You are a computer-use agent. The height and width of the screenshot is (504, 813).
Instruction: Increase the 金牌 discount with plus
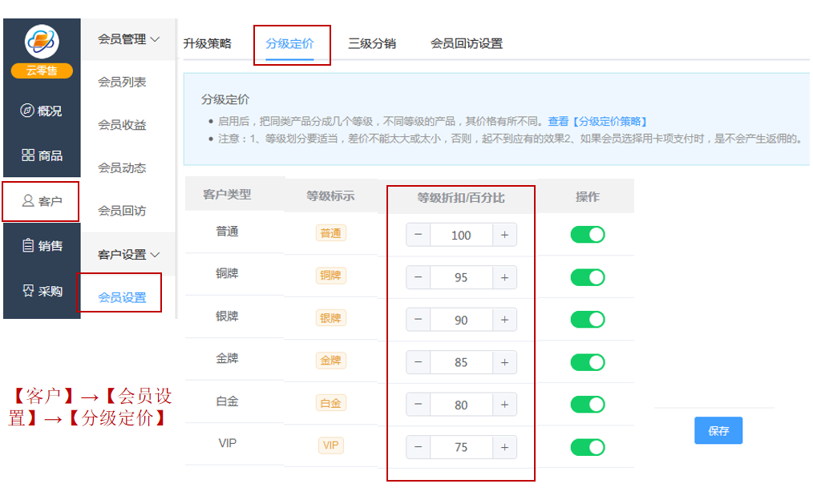point(504,362)
